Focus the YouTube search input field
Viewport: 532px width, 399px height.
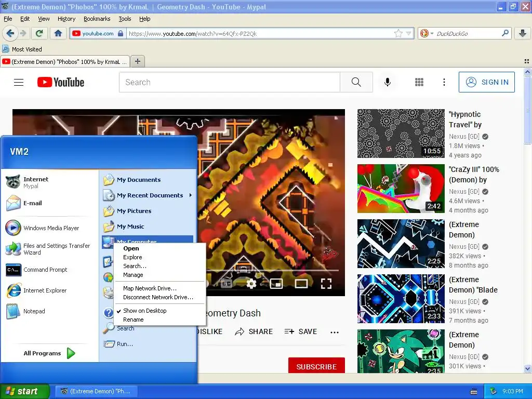pos(229,82)
